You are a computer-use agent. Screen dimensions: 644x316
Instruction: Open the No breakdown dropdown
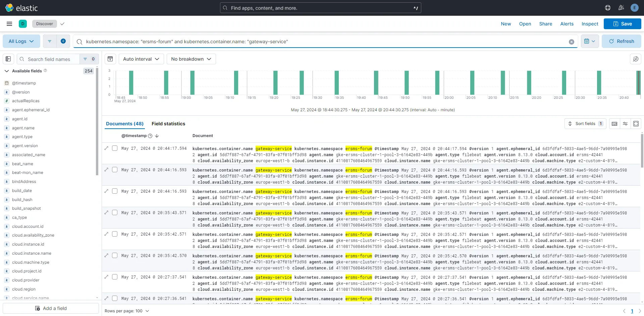tap(191, 59)
